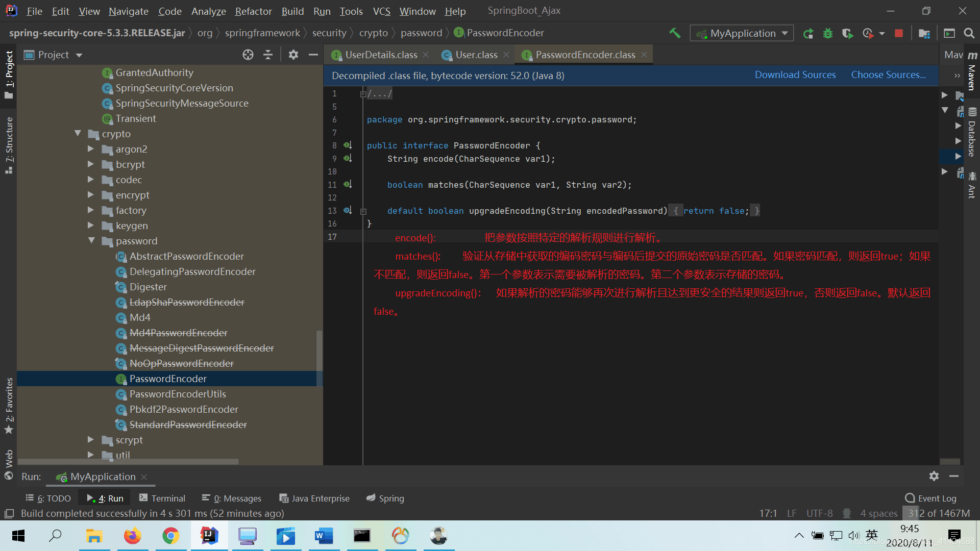This screenshot has height=551, width=980.
Task: Expand the keygen package
Action: coord(91,226)
